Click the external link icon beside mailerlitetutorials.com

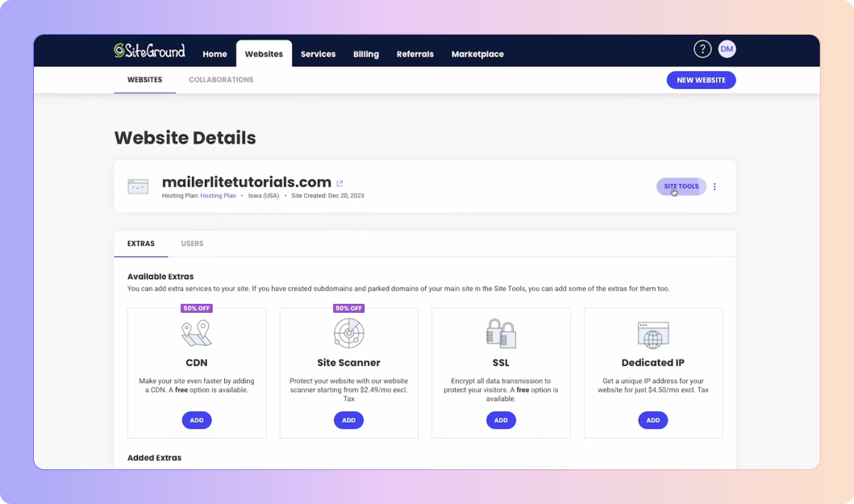pos(340,183)
